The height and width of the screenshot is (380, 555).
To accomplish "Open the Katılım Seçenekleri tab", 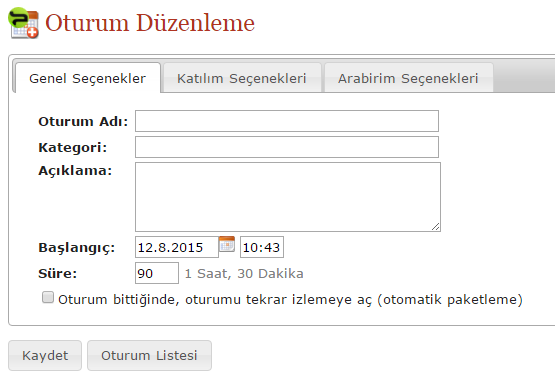I will (x=242, y=78).
